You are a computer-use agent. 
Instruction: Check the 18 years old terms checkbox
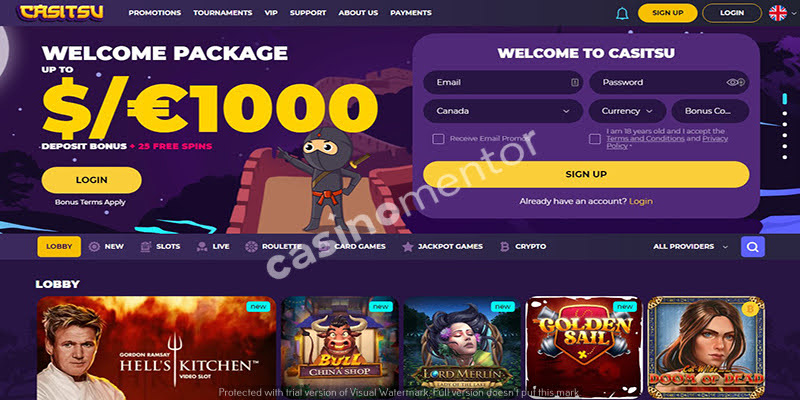[x=594, y=139]
